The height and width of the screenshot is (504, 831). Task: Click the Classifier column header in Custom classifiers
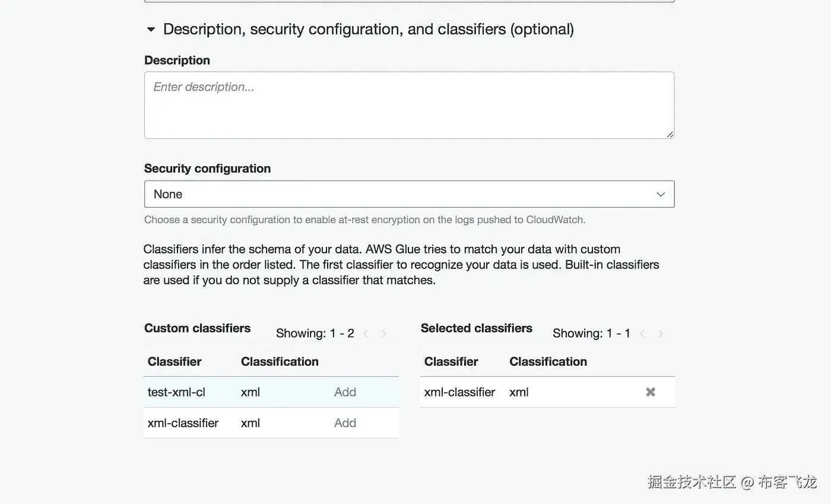[175, 362]
